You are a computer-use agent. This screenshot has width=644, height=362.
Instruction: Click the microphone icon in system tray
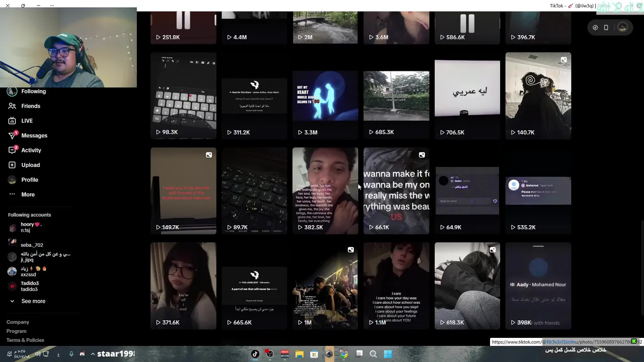[x=71, y=354]
